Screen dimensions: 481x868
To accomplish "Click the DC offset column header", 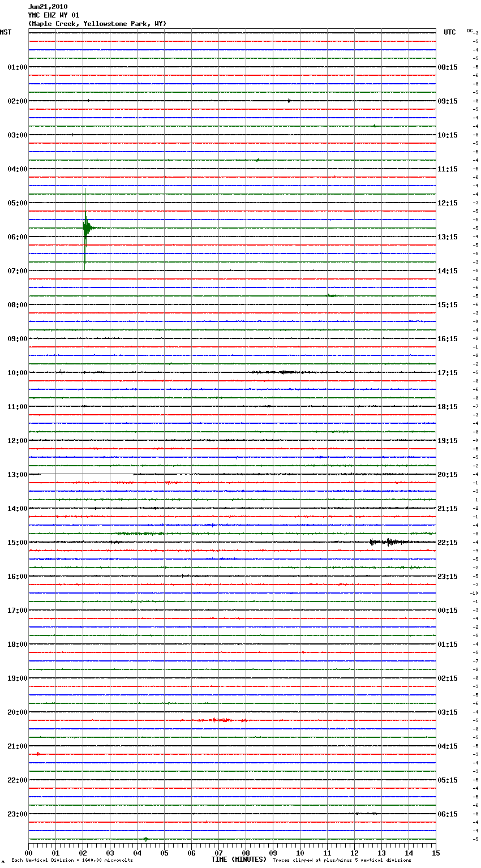I will (x=471, y=31).
